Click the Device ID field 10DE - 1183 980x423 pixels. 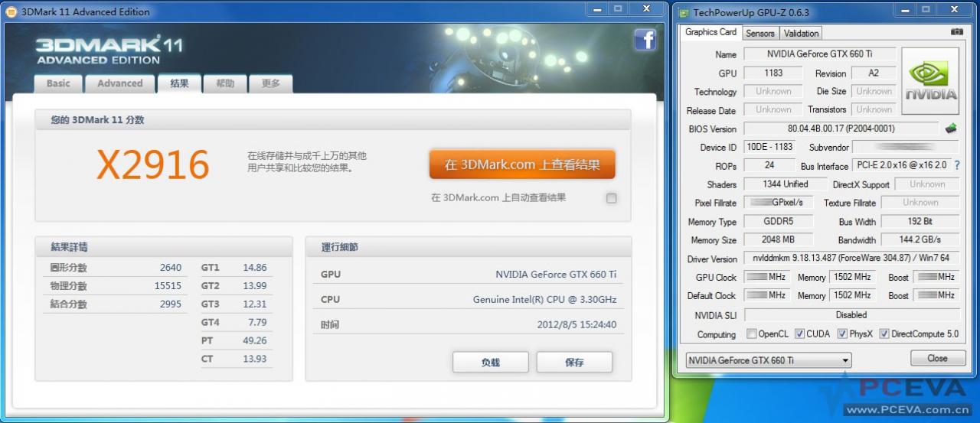coord(769,147)
